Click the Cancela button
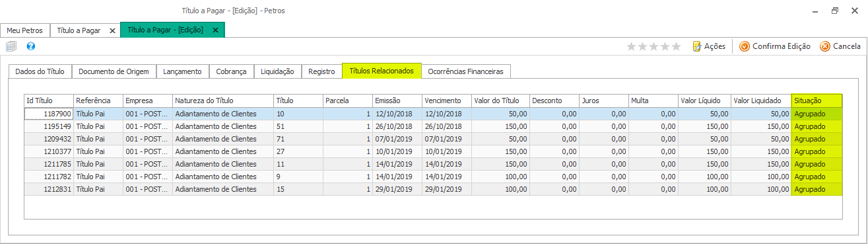Image resolution: width=868 pixels, height=244 pixels. click(x=840, y=46)
